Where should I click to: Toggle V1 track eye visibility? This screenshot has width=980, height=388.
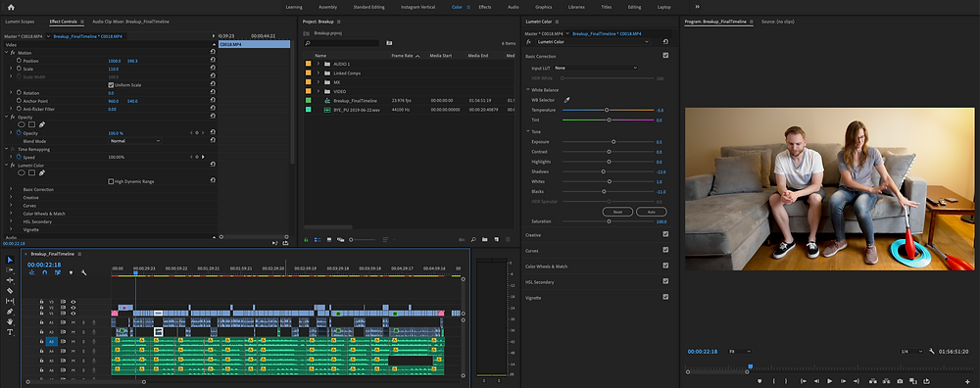[73, 313]
